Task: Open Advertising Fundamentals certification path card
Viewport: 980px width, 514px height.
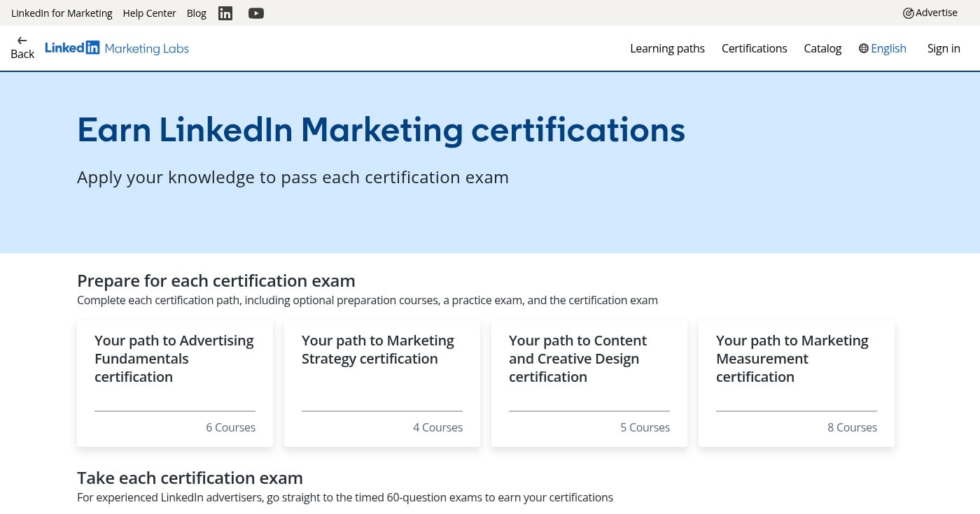Action: pos(175,383)
